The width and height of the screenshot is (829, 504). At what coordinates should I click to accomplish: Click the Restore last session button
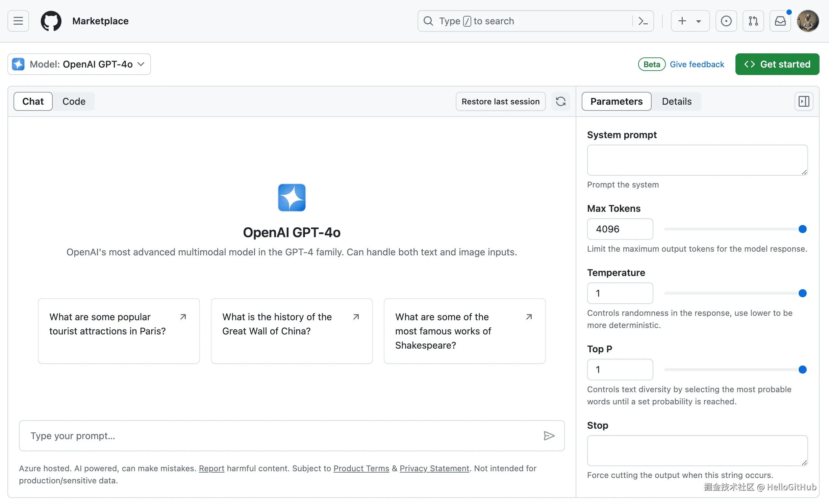point(500,101)
